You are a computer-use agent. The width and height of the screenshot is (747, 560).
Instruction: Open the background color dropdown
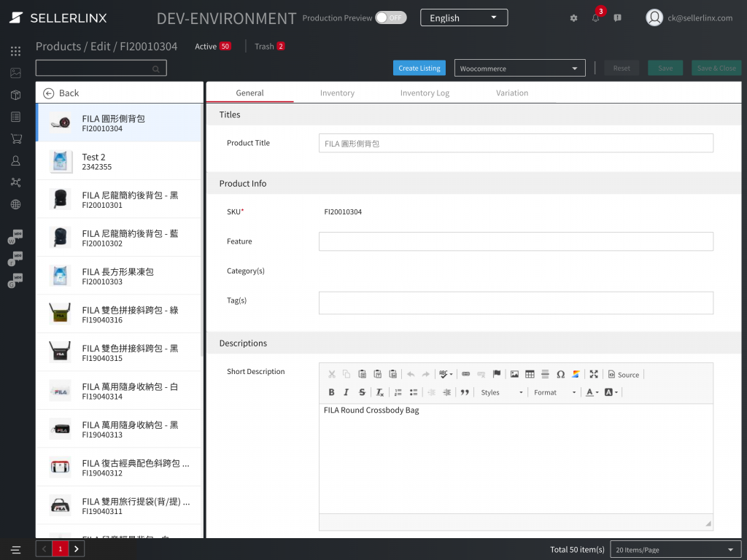611,392
